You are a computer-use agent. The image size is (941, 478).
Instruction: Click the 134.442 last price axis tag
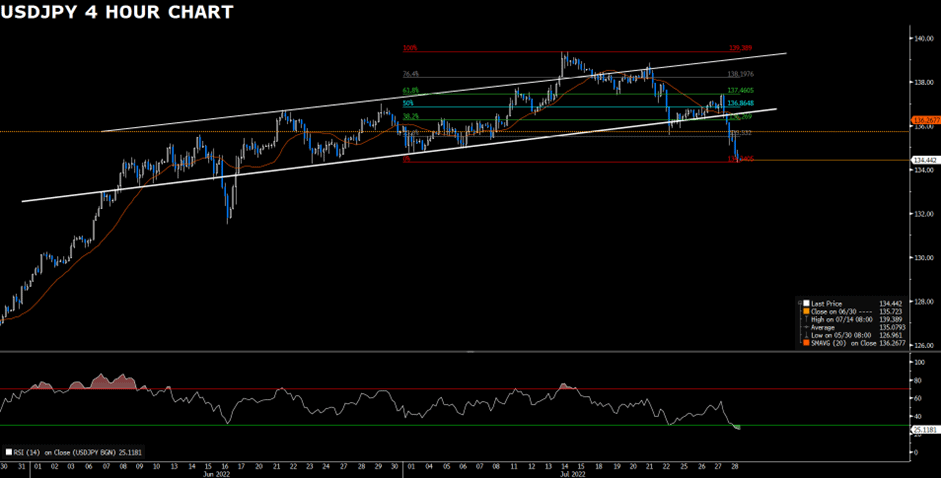tap(924, 160)
